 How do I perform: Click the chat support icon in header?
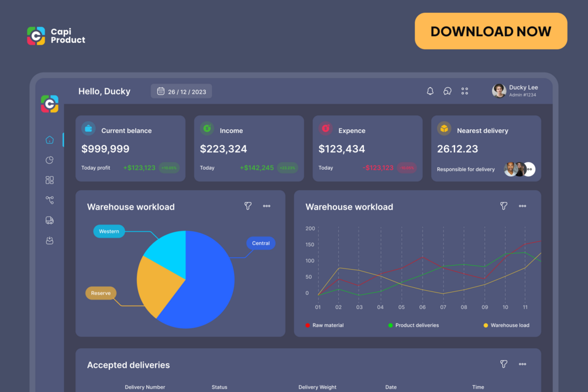point(448,91)
